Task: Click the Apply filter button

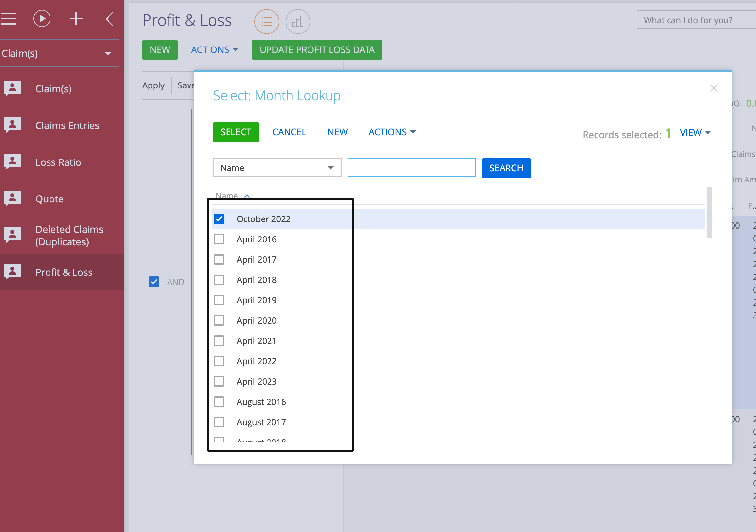Action: tap(153, 85)
